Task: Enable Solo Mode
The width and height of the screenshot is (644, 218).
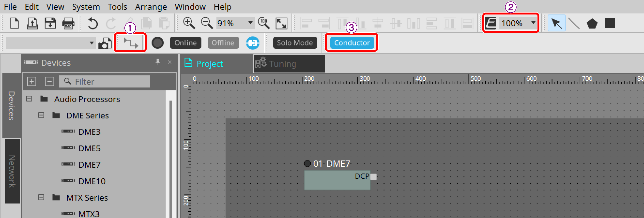Action: (x=295, y=42)
